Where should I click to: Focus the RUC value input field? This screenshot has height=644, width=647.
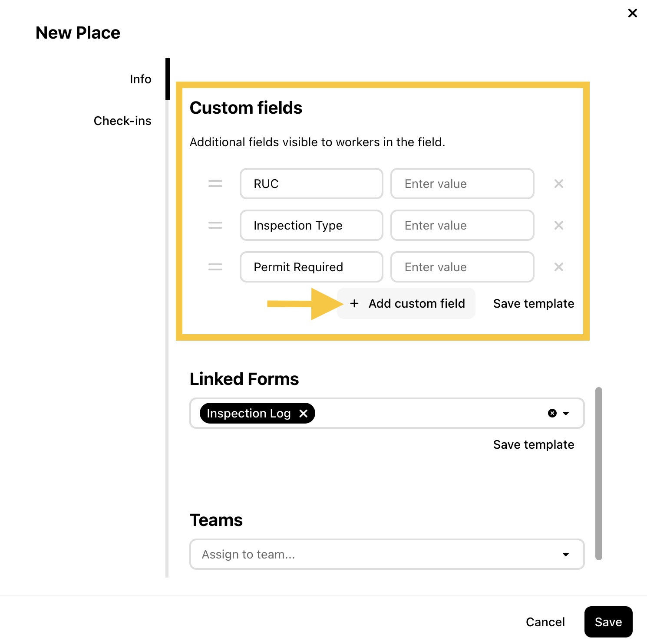[x=462, y=184]
